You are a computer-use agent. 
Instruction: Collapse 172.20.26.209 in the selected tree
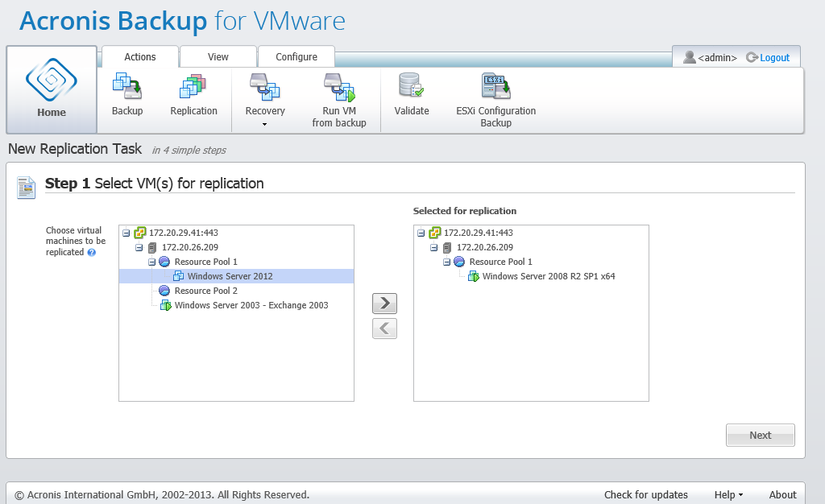[433, 247]
